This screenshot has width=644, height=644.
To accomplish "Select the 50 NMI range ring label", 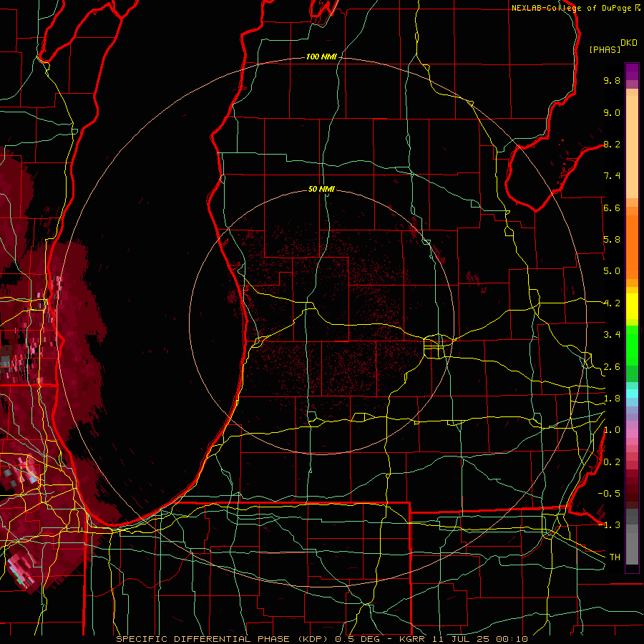I will [321, 189].
